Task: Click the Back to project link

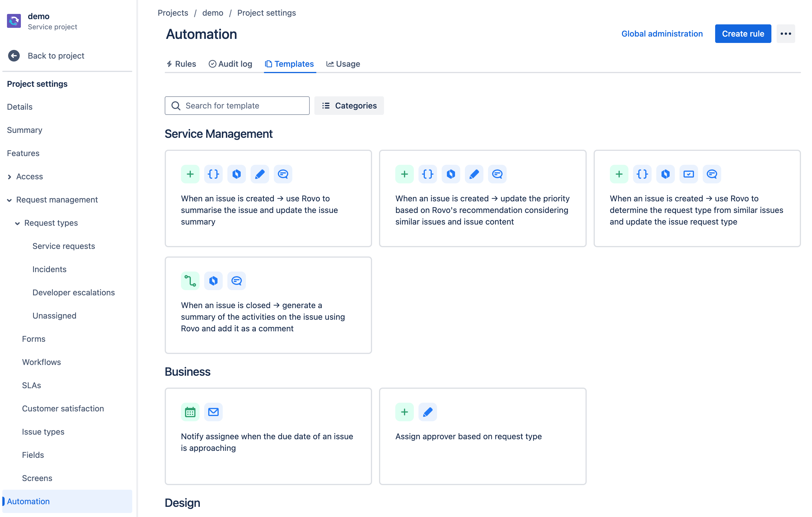Action: 56,56
